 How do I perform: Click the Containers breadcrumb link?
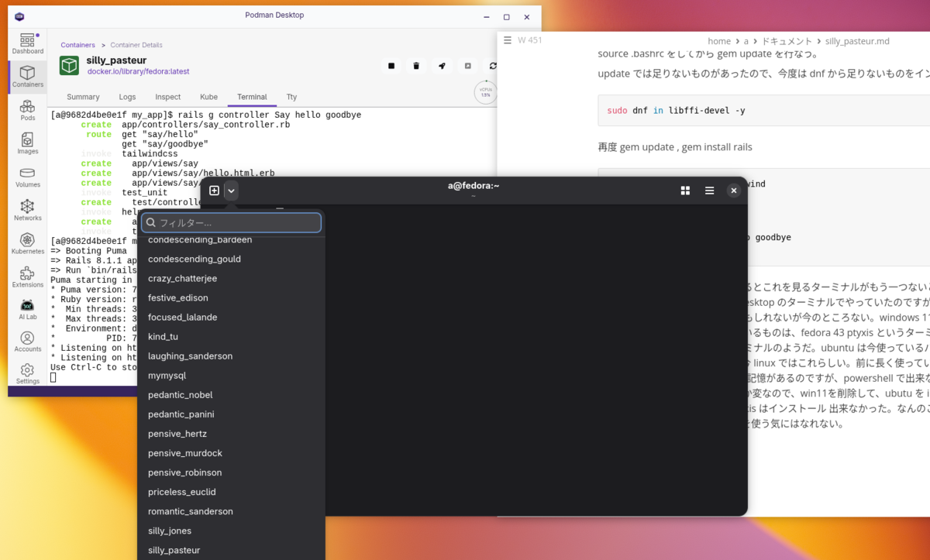coord(77,45)
